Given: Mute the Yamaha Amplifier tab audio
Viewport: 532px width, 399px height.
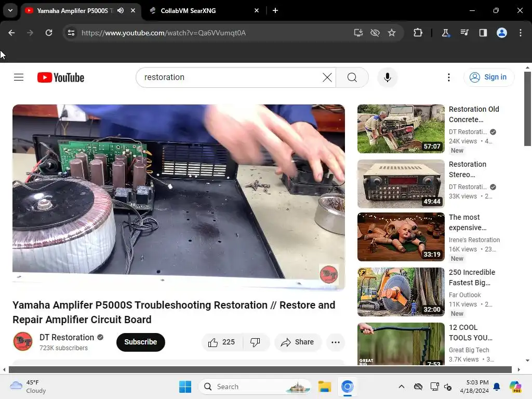Looking at the screenshot, I should (x=121, y=10).
